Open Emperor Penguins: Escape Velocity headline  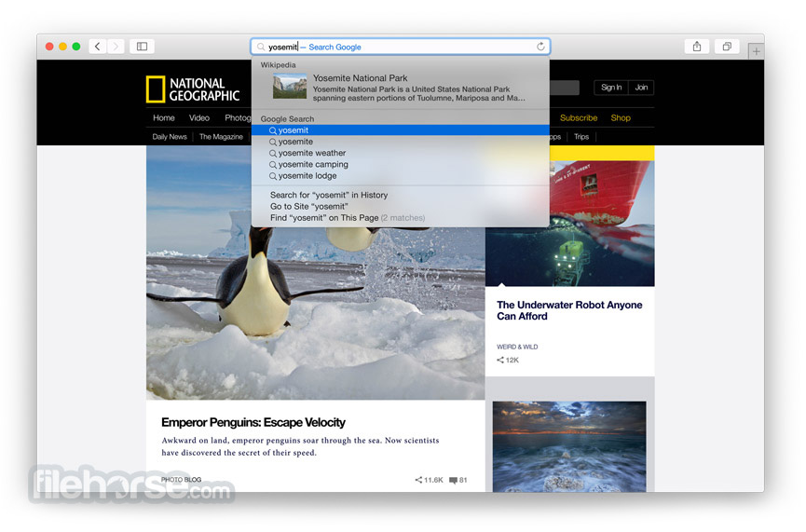(253, 422)
